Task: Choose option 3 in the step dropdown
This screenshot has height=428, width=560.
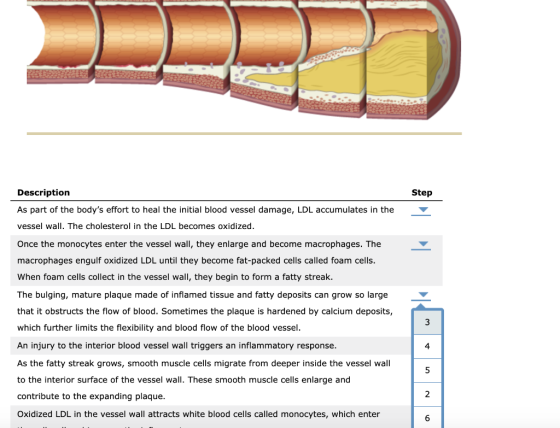Action: coord(428,322)
